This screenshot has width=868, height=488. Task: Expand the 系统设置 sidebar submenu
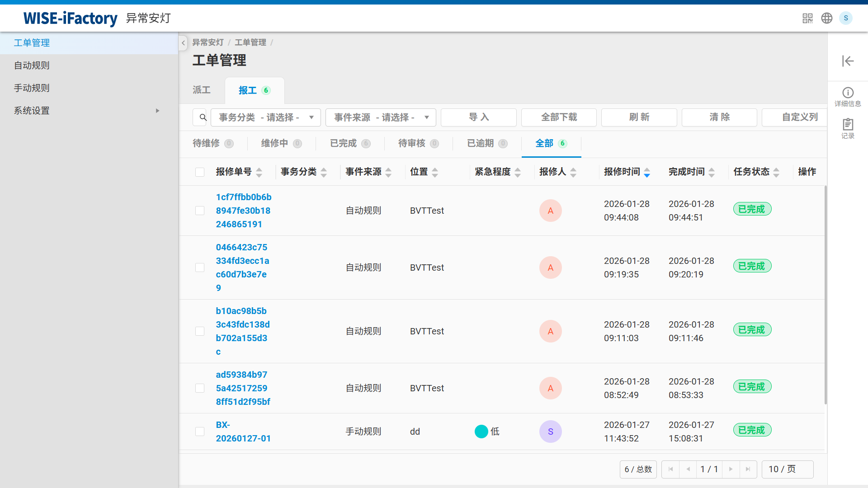coord(157,110)
